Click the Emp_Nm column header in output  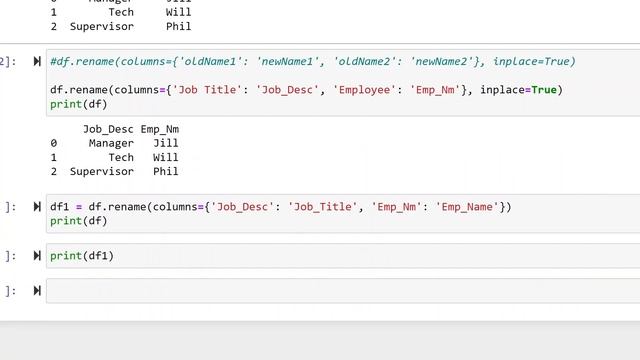pyautogui.click(x=160, y=129)
